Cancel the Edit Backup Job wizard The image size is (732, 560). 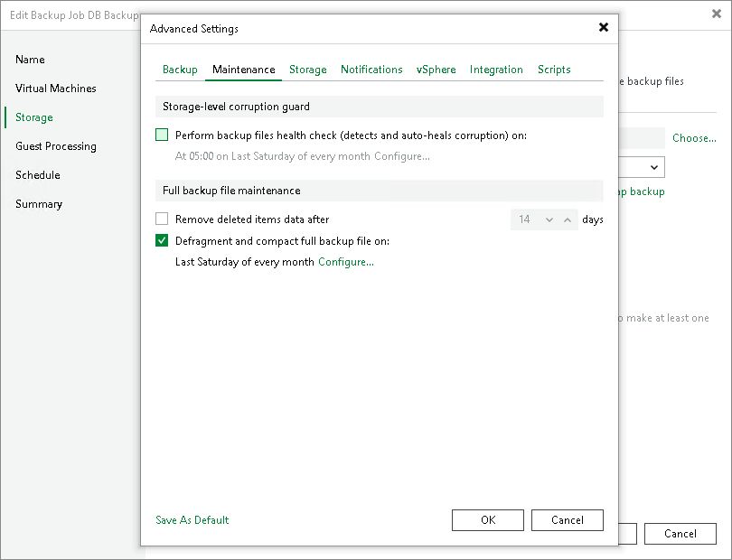680,534
